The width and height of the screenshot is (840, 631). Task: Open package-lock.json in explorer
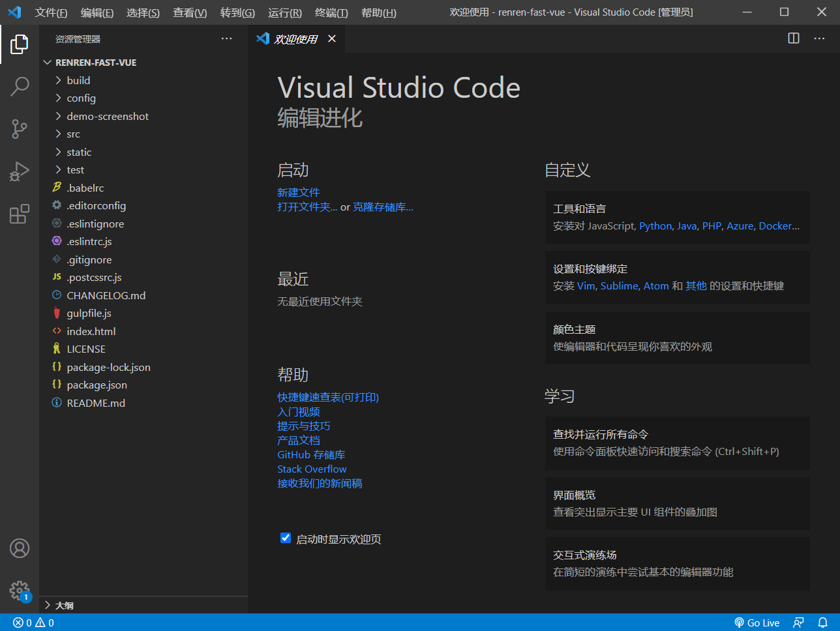point(143,367)
